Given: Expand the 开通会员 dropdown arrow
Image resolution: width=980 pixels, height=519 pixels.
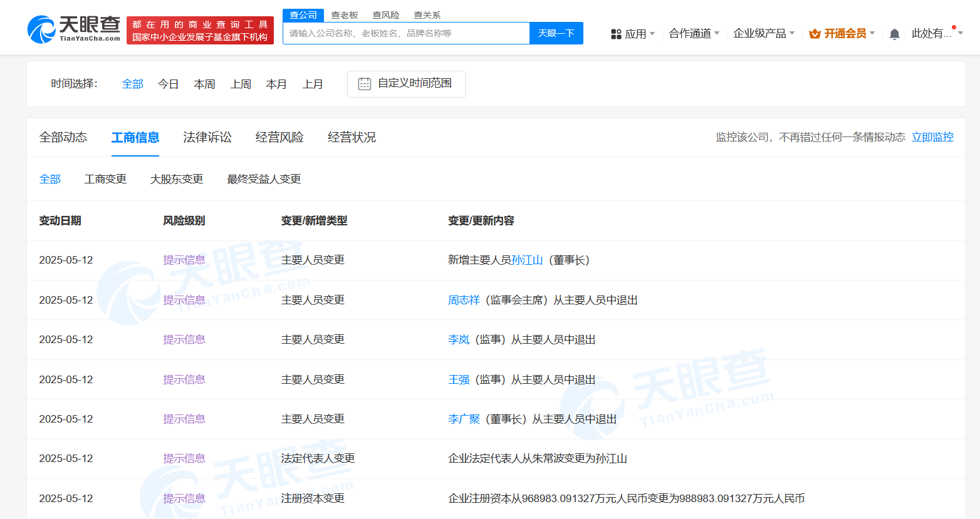Looking at the screenshot, I should click(872, 33).
